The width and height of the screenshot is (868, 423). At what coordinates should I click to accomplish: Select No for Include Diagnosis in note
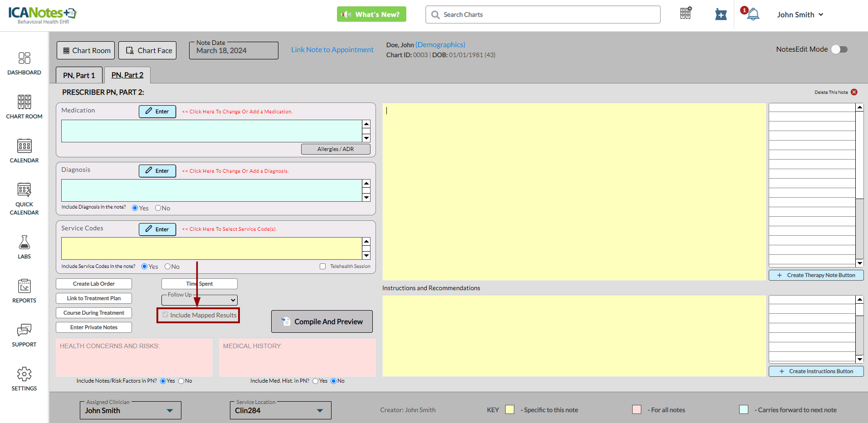(x=158, y=208)
